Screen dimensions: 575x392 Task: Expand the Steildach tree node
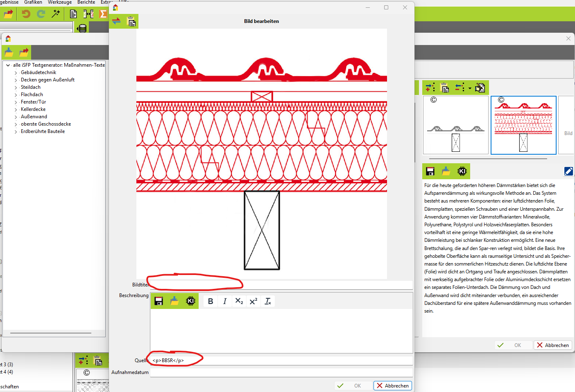click(x=16, y=88)
